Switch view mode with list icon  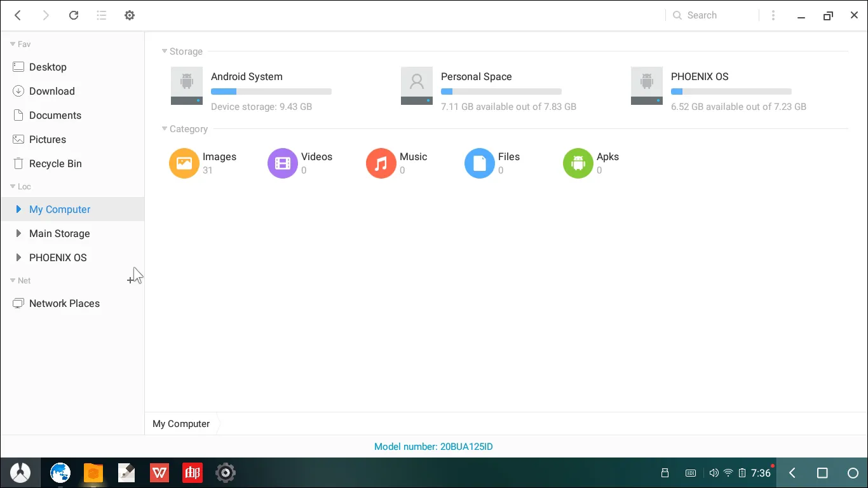(x=102, y=15)
